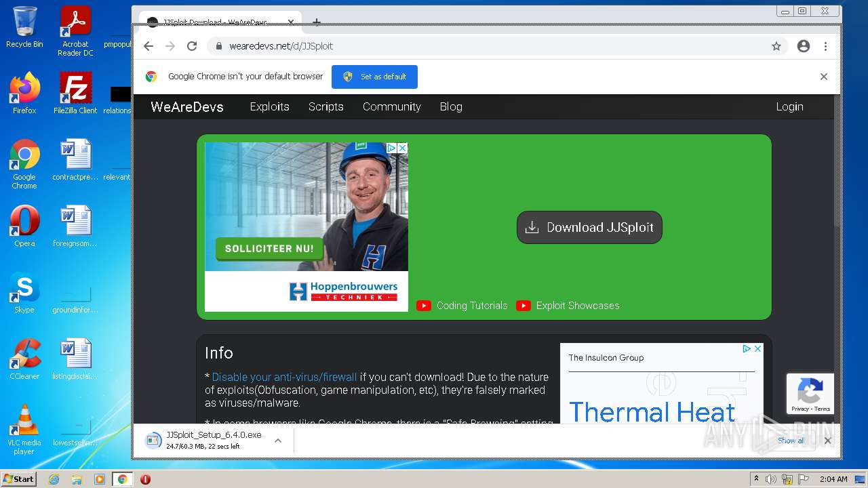Click the Login link
The width and height of the screenshot is (868, 488).
[789, 106]
